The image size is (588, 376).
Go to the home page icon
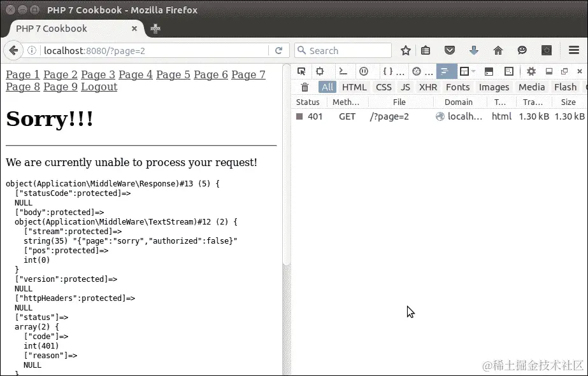498,50
